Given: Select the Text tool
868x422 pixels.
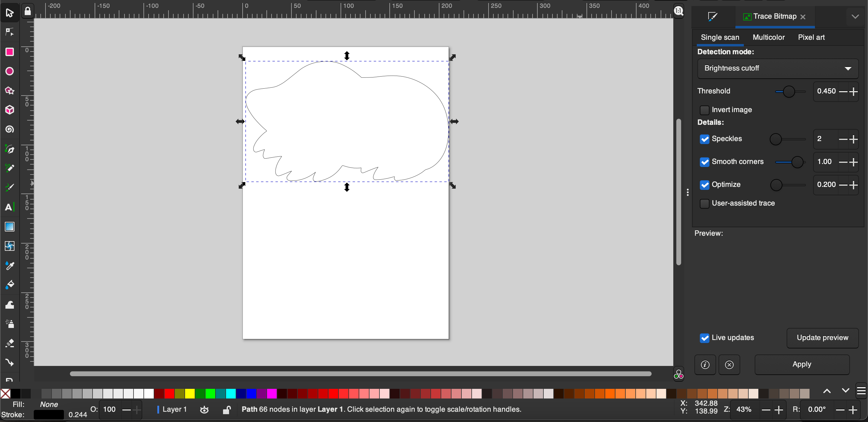Looking at the screenshot, I should [x=9, y=207].
